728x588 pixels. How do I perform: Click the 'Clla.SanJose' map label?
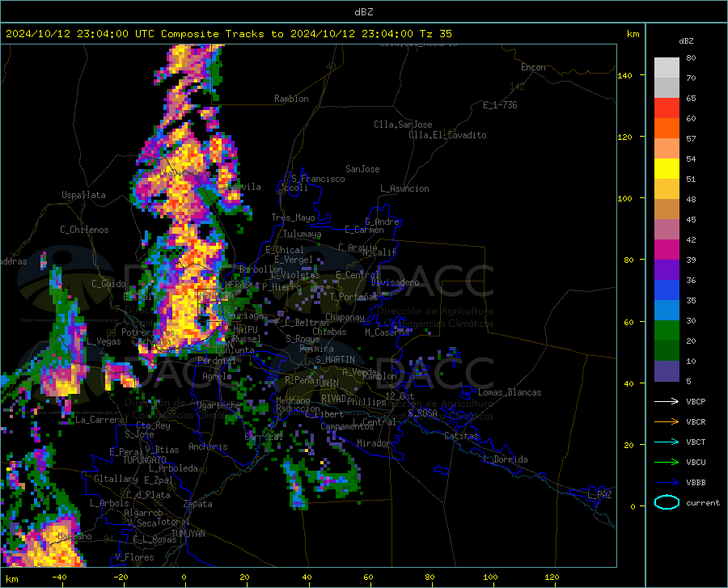(x=403, y=125)
